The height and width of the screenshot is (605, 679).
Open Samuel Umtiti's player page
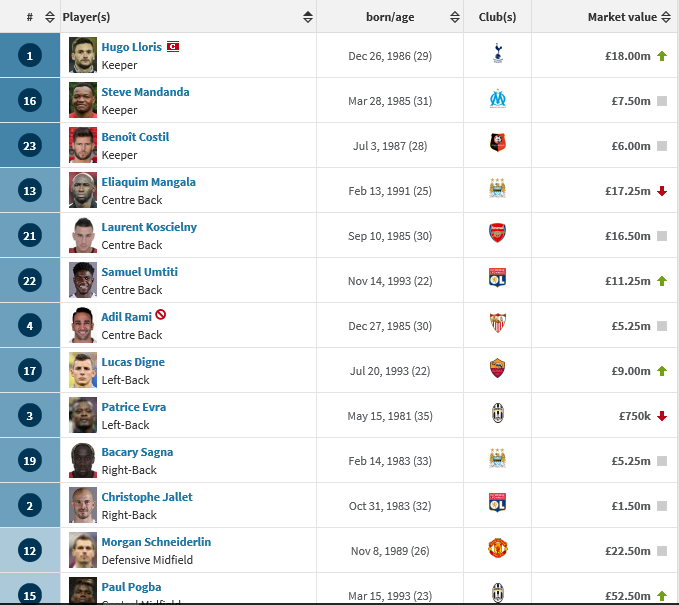[139, 272]
